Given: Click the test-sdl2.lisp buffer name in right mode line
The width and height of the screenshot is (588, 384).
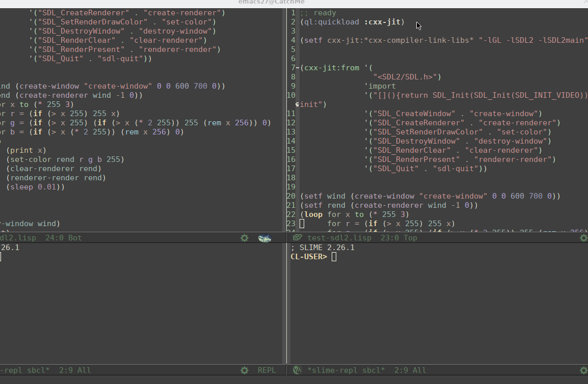Looking at the screenshot, I should pyautogui.click(x=339, y=238).
